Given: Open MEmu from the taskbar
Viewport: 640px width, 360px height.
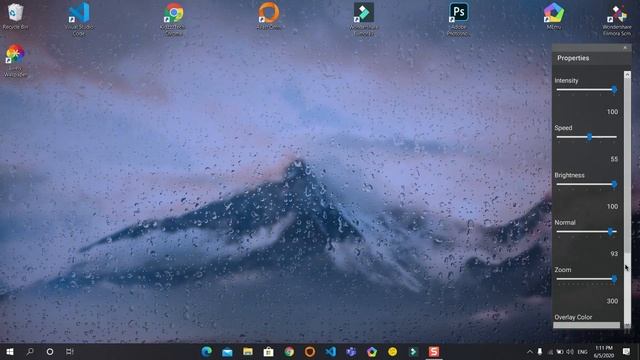Looking at the screenshot, I should pyautogui.click(x=372, y=351).
